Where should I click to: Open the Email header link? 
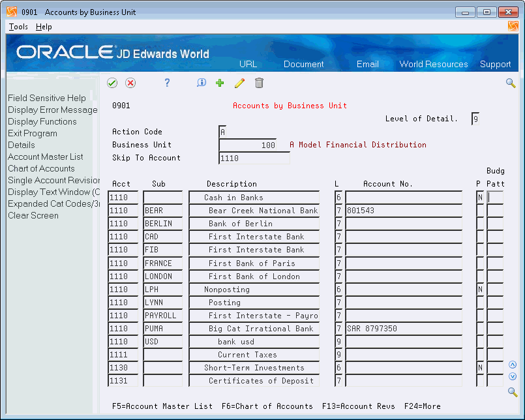pos(368,64)
